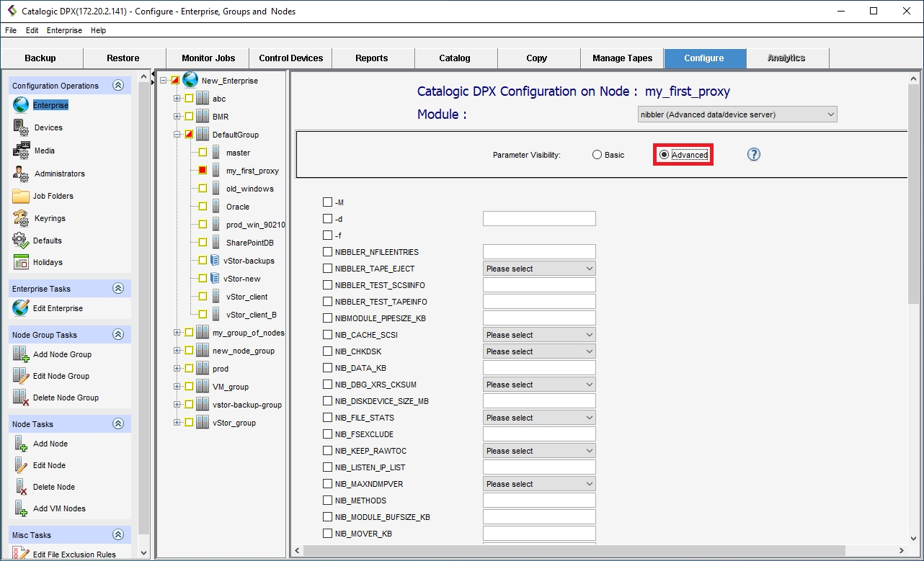Open the Module nibbler dropdown

point(737,115)
